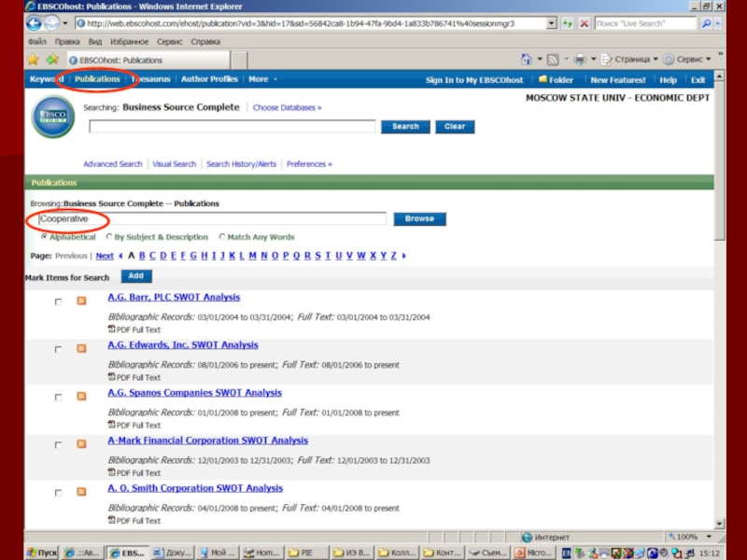Select the Alphabetical radio button
This screenshot has height=560, width=747.
[x=44, y=237]
